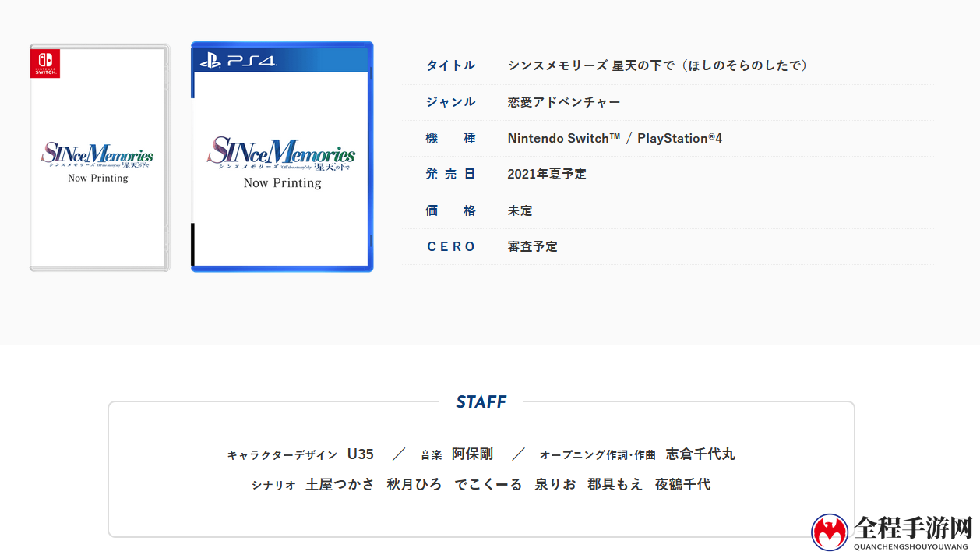Click the platform text "Nintendo Switch / PlayStation4"
The image size is (980, 555).
click(x=615, y=138)
